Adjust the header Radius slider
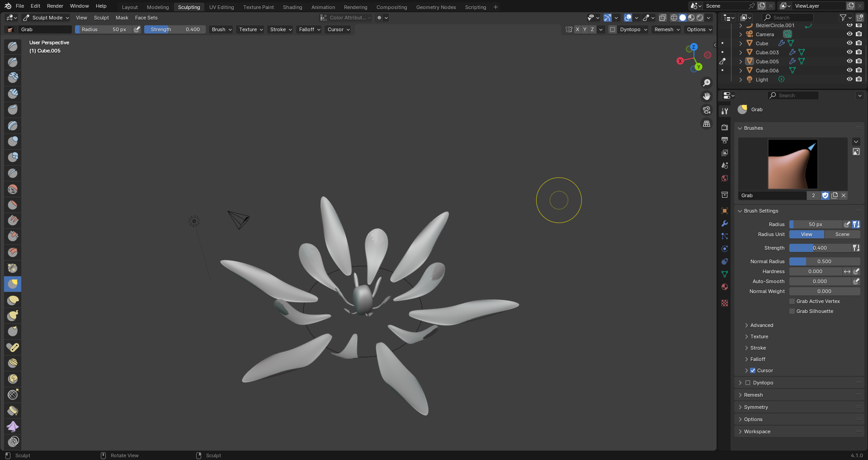Screen dimensions: 868x460 [x=104, y=29]
